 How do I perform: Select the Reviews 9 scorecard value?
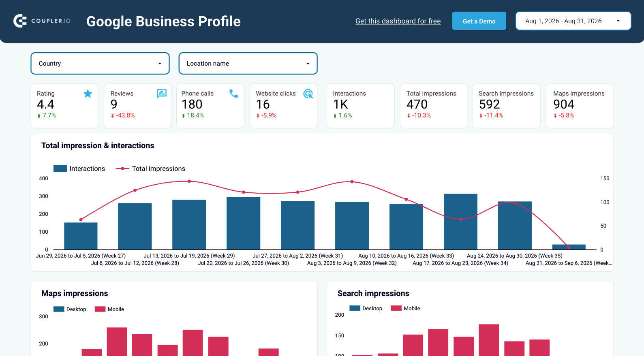(114, 104)
